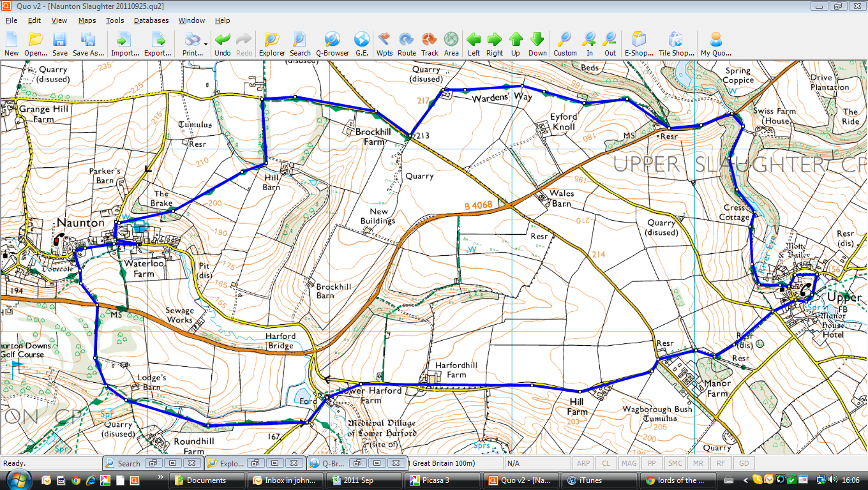Image resolution: width=868 pixels, height=490 pixels.
Task: Open the Q-Browser
Action: pos(331,43)
